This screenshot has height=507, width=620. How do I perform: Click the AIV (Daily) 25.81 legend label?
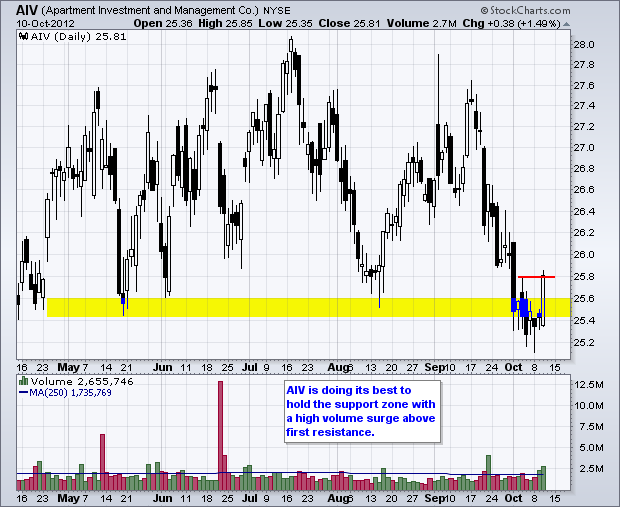78,37
